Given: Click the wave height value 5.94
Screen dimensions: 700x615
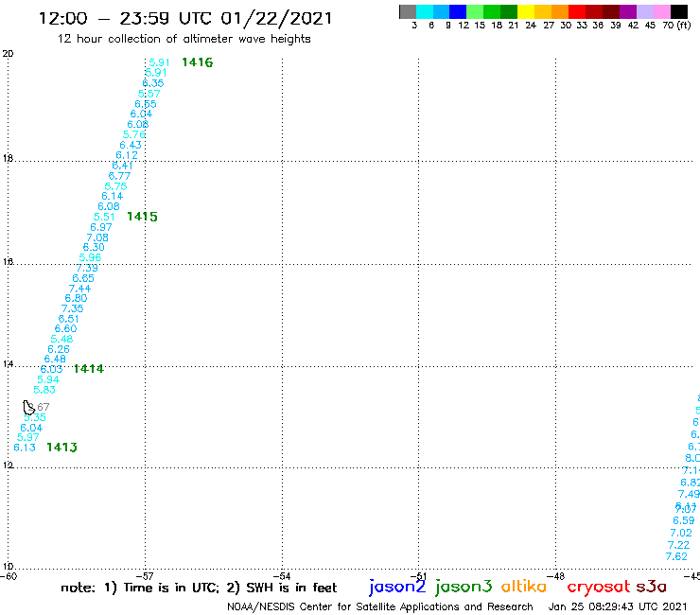Looking at the screenshot, I should [x=48, y=379].
